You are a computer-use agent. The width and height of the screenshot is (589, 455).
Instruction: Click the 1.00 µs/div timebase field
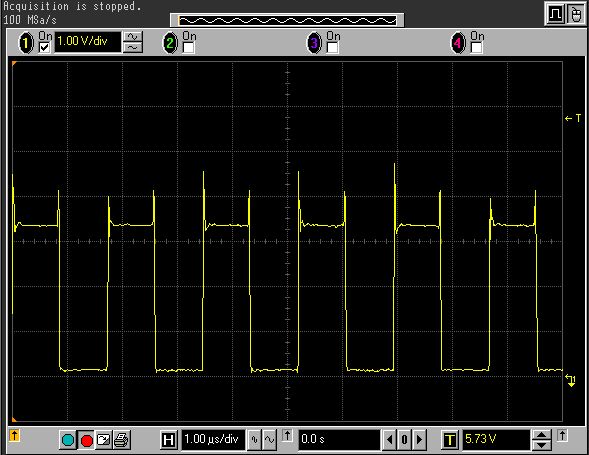tap(213, 439)
